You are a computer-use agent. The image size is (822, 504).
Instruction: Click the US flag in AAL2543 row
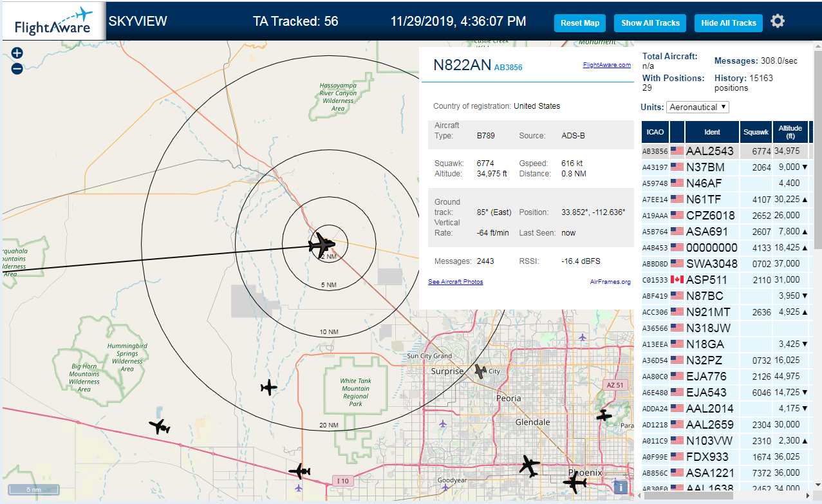coord(677,151)
